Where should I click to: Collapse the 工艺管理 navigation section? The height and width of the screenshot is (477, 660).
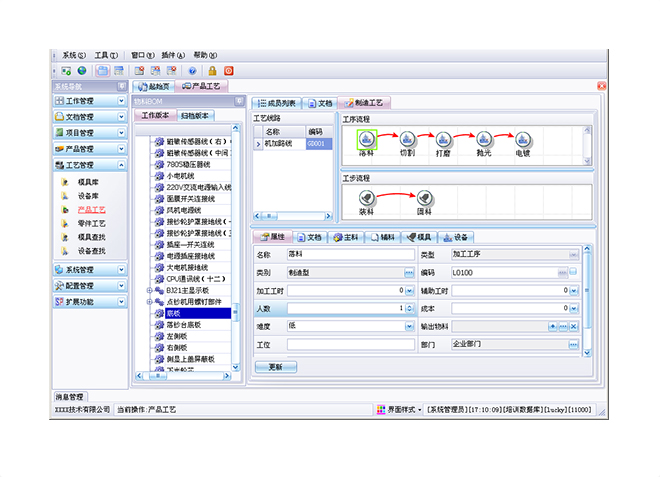pyautogui.click(x=121, y=165)
